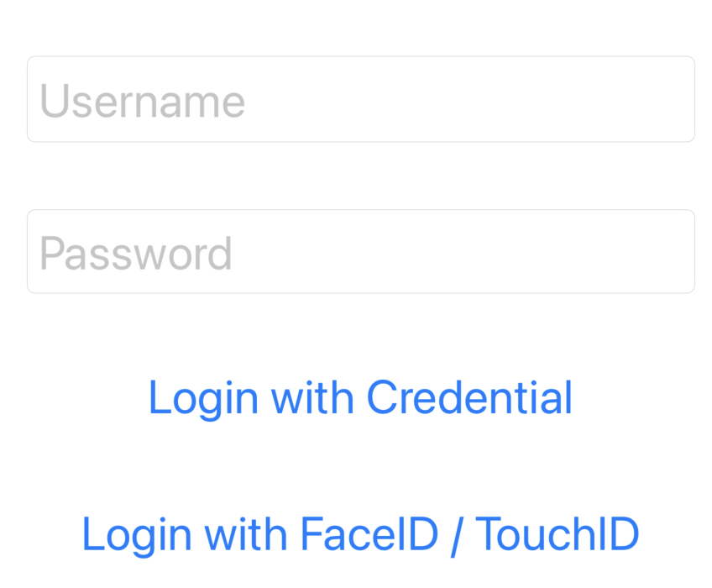Focus the Username text box
This screenshot has height=588, width=712.
pos(361,99)
